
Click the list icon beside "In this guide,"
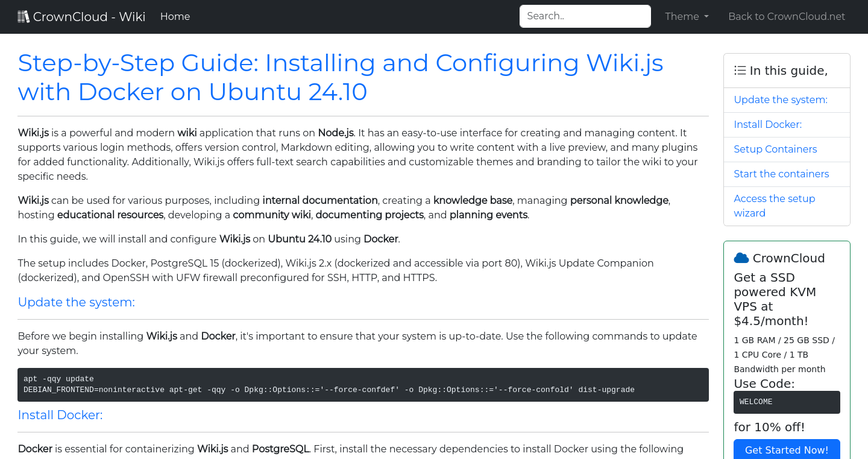click(740, 70)
